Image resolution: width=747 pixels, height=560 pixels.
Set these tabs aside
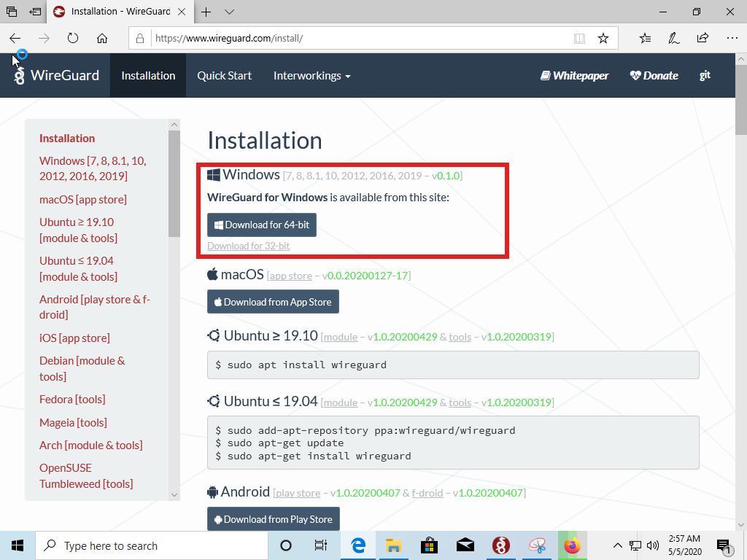pyautogui.click(x=35, y=12)
